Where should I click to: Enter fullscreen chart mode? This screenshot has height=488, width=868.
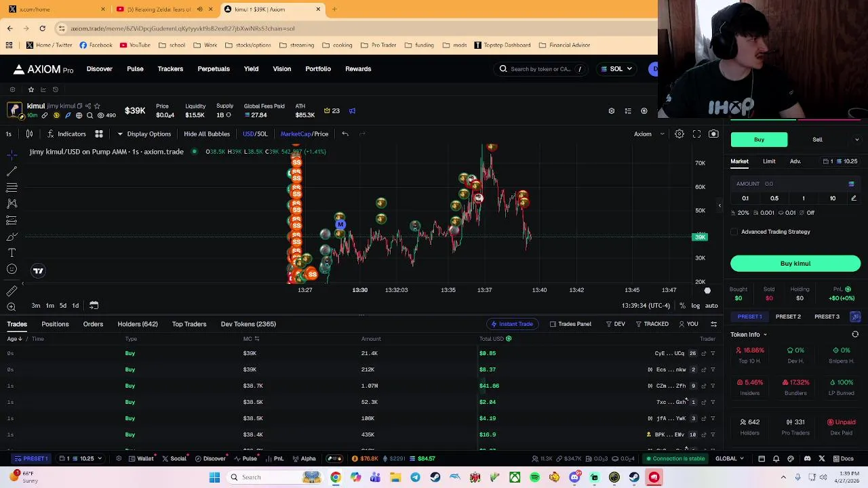tap(696, 134)
